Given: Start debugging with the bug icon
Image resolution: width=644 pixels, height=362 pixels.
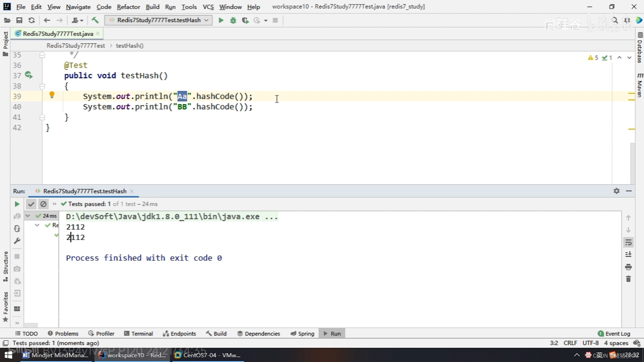Looking at the screenshot, I should pyautogui.click(x=233, y=20).
